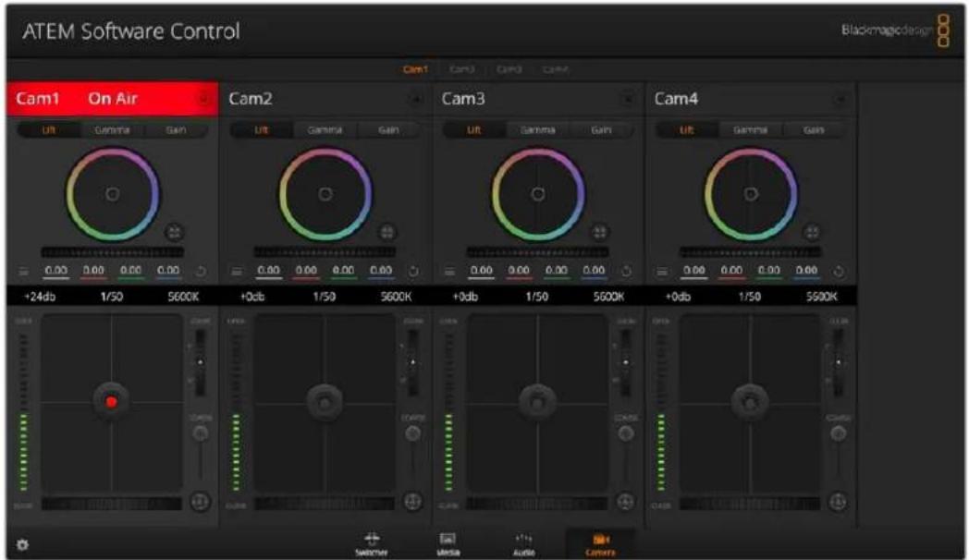Click center of Cam1 color wheel
The height and width of the screenshot is (560, 969).
113,194
